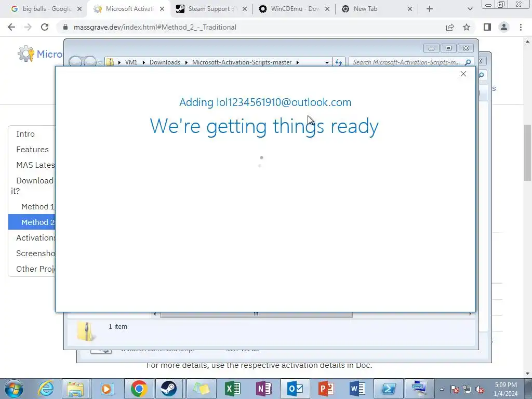This screenshot has height=399, width=532.
Task: Click Downloads in Explorer breadcrumb
Action: coord(165,62)
